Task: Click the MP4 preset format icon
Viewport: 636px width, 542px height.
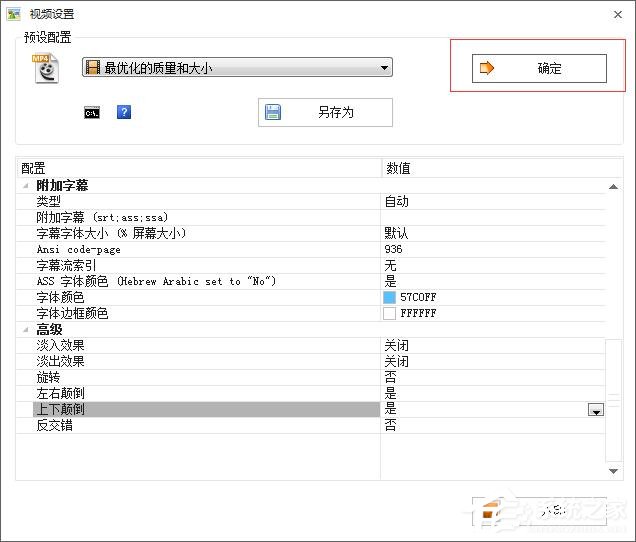Action: [x=46, y=68]
